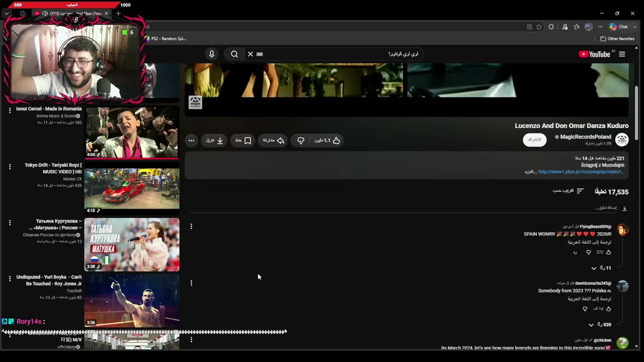Open the media control music icon

coord(565,27)
